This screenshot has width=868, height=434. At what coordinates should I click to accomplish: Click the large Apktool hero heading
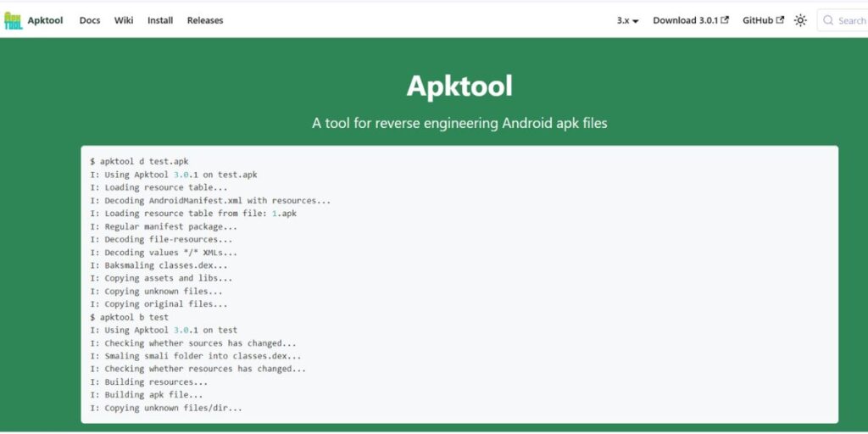click(459, 86)
